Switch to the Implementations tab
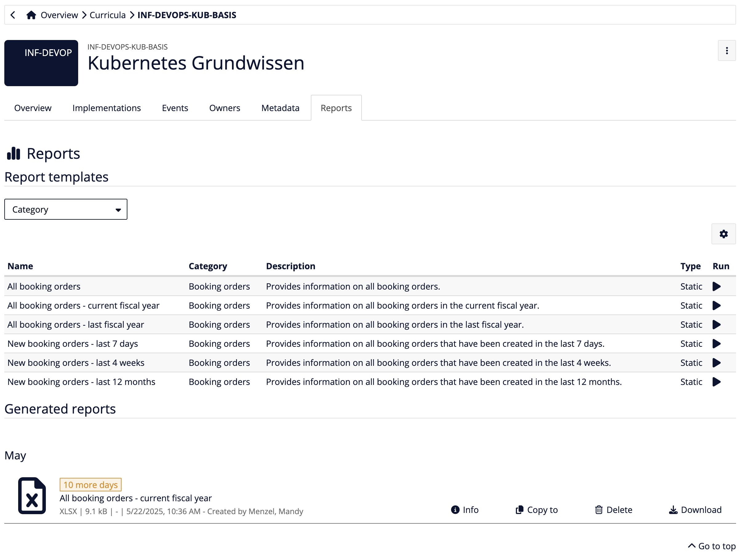Viewport: 741px width, 560px height. pyautogui.click(x=106, y=108)
